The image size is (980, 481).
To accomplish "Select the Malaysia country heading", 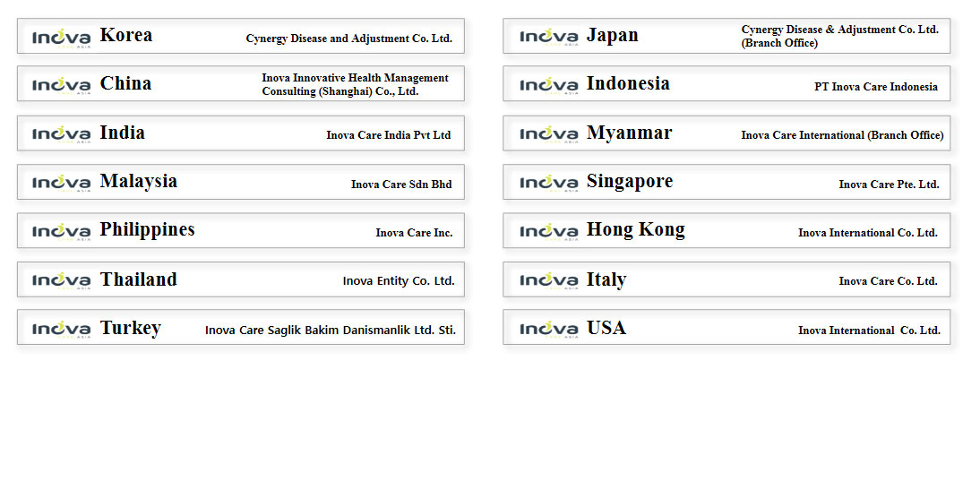I will (x=139, y=182).
